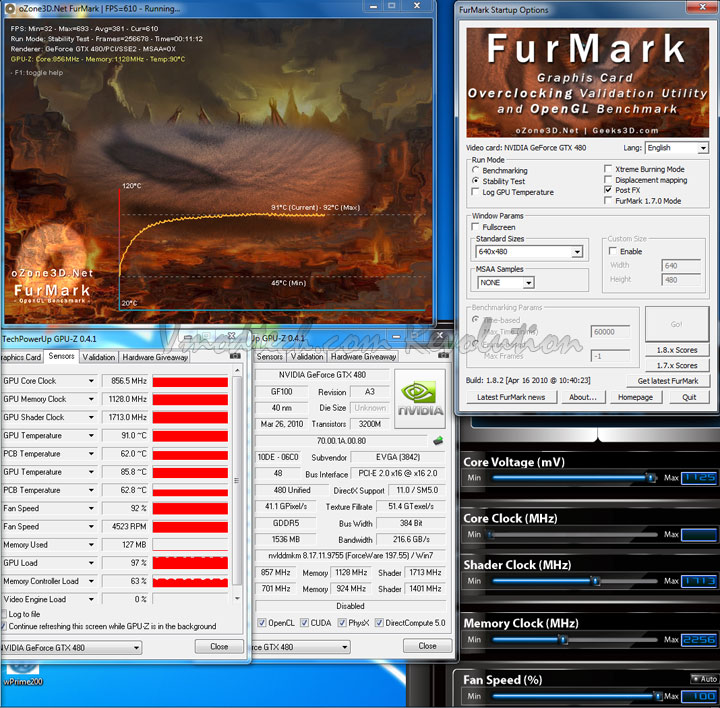
Task: Select the Stability Test run mode
Action: [x=476, y=181]
